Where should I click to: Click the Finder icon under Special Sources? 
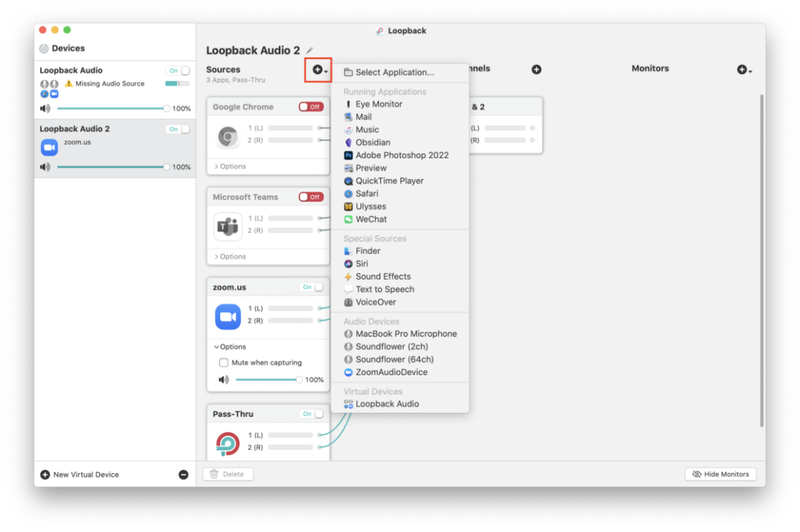(348, 250)
